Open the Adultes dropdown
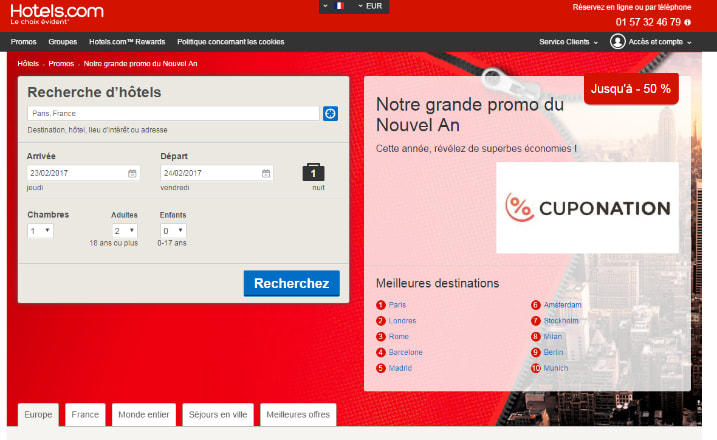 coord(124,231)
